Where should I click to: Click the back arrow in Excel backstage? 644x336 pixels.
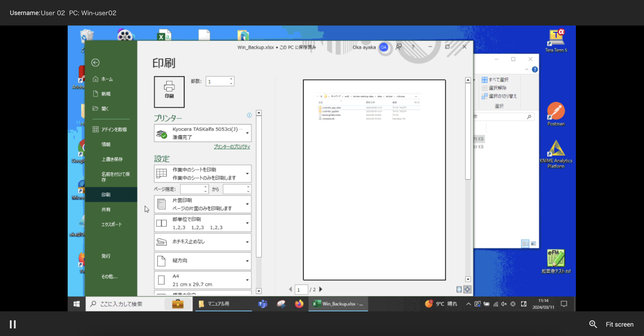(95, 62)
